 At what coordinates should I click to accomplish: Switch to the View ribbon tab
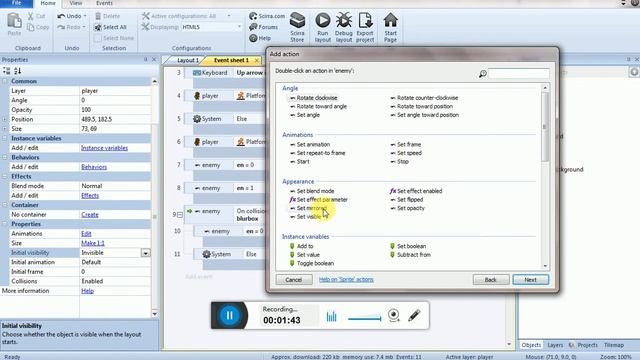[76, 3]
